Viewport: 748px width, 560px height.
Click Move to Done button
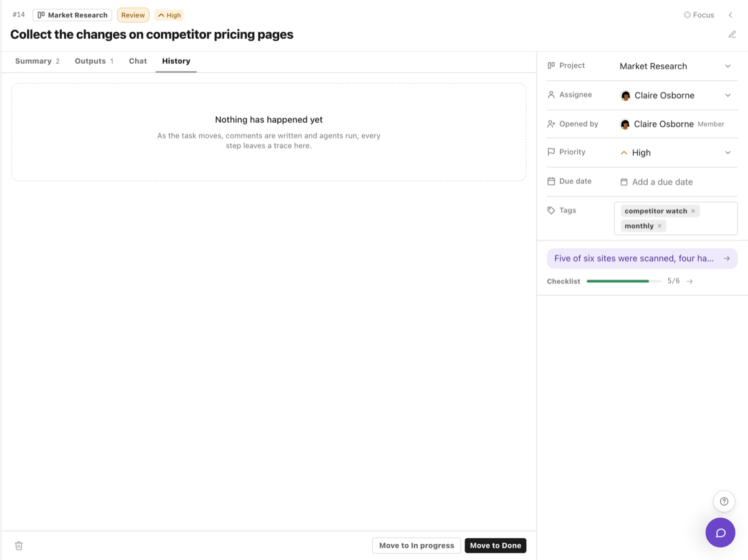coord(496,546)
